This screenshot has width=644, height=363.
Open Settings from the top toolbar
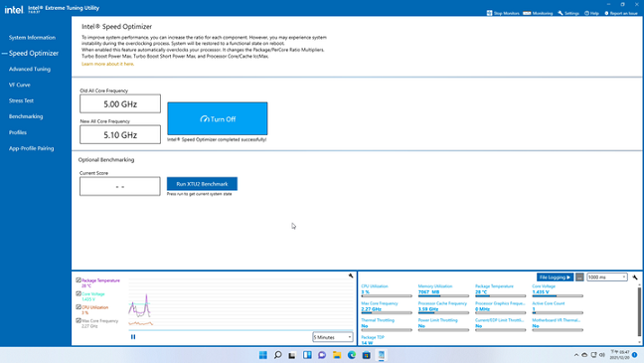point(568,13)
